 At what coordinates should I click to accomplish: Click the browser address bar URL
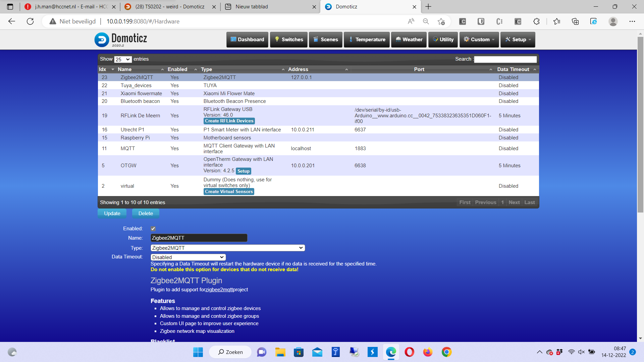click(143, 21)
